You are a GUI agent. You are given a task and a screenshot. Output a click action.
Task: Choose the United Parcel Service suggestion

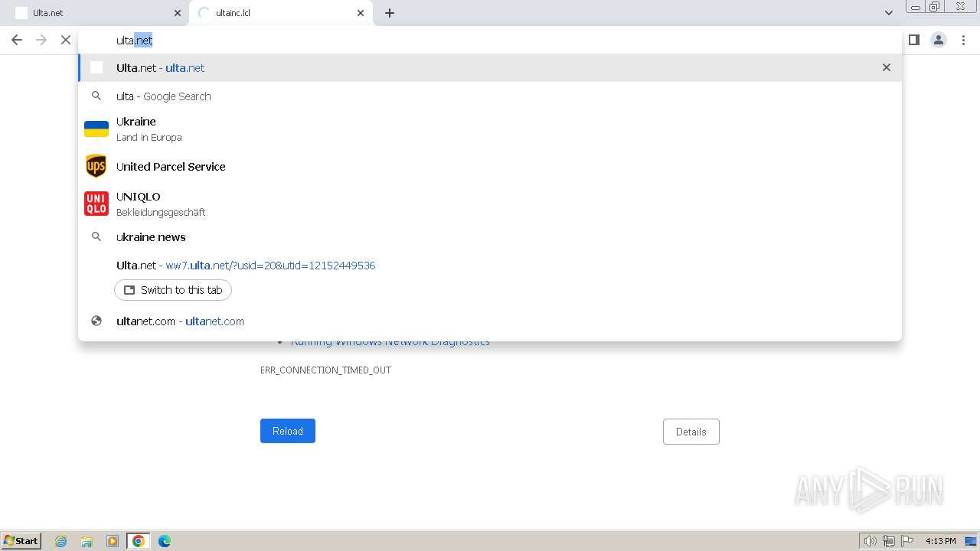(490, 166)
